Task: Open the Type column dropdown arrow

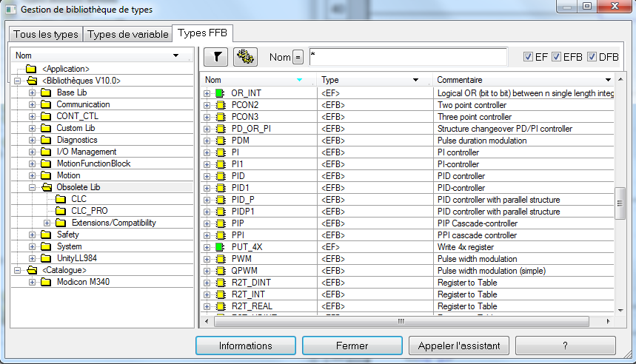Action: tap(415, 79)
